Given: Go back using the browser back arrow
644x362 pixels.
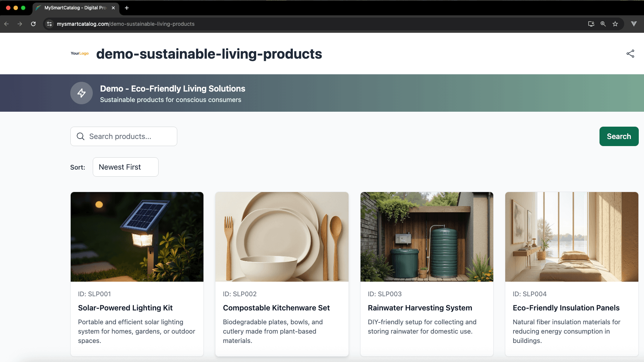Looking at the screenshot, I should (x=6, y=24).
